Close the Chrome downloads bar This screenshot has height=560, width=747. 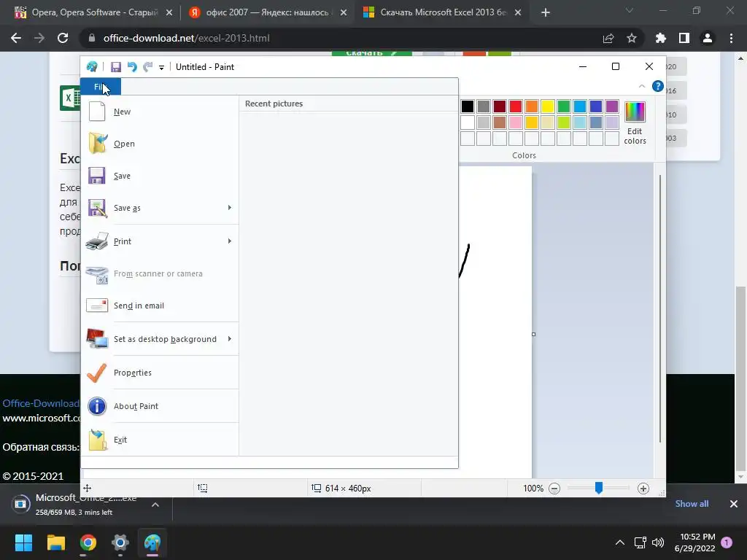pyautogui.click(x=734, y=504)
